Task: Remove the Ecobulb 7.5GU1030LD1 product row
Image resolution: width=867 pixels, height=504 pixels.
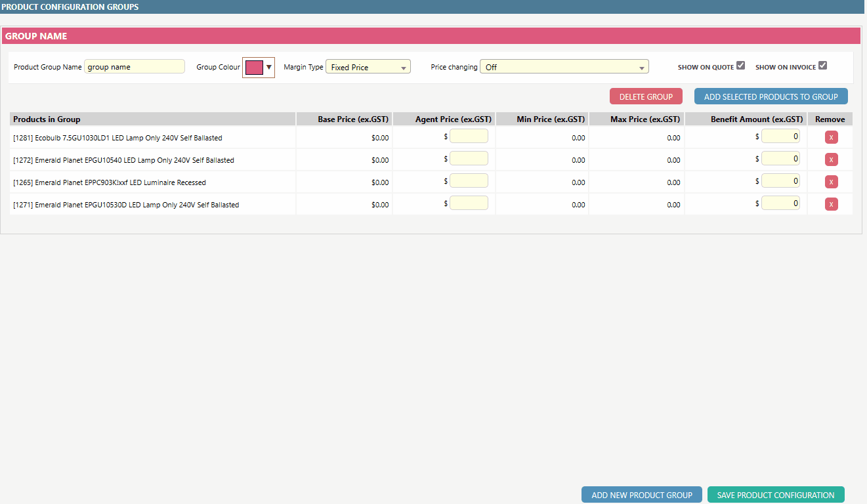Action: click(831, 137)
